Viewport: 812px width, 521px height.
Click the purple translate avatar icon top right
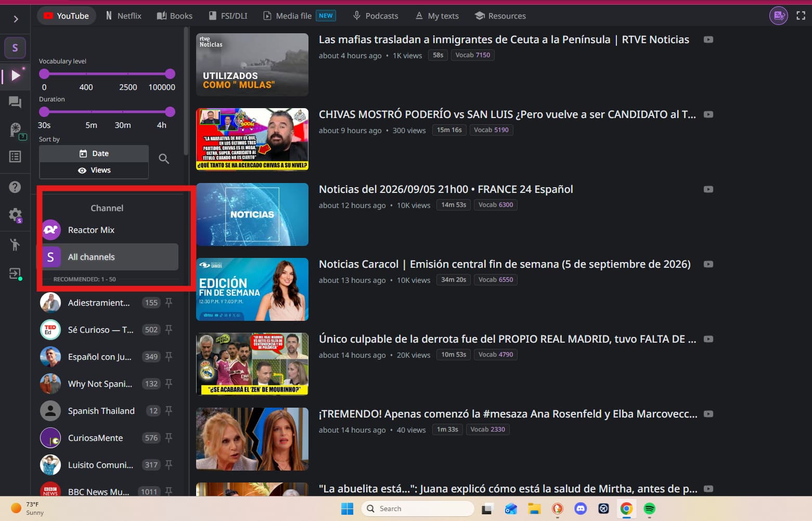(779, 16)
